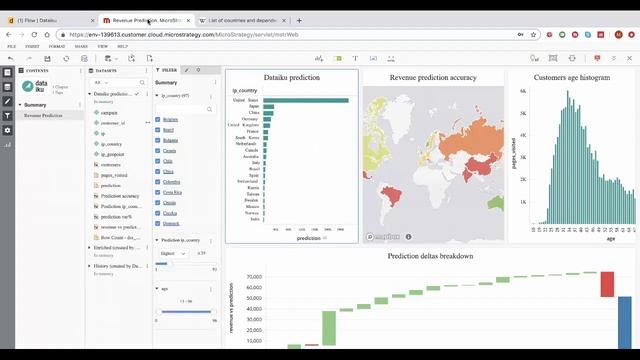Screen dimensions: 640x360
Task: Click the red comment icon in the right toolbar
Action: pos(597,59)
